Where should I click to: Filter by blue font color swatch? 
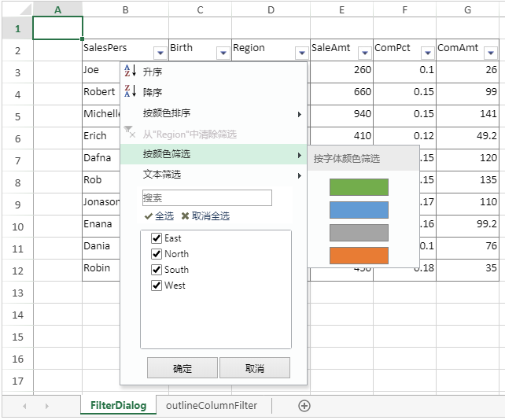[x=359, y=210]
